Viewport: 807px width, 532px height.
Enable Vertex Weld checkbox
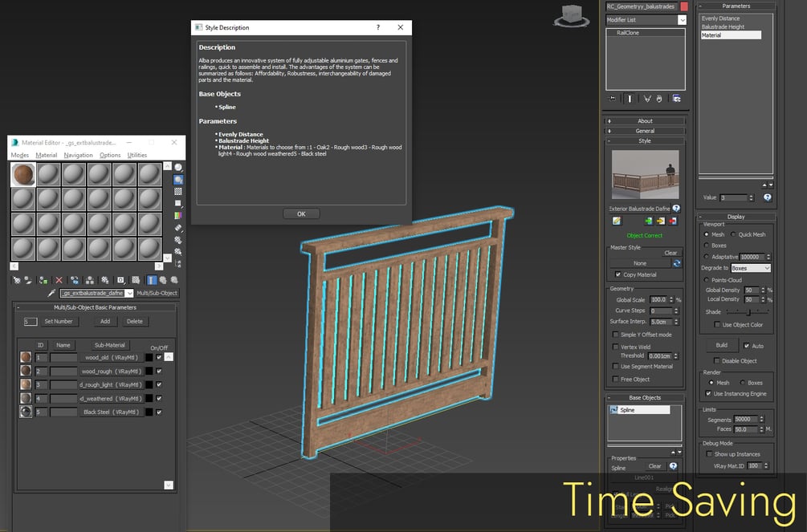(x=616, y=347)
